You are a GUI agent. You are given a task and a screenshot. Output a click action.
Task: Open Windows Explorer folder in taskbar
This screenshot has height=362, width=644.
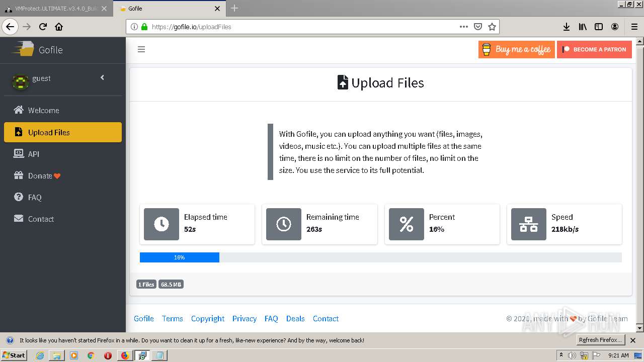coord(57,355)
